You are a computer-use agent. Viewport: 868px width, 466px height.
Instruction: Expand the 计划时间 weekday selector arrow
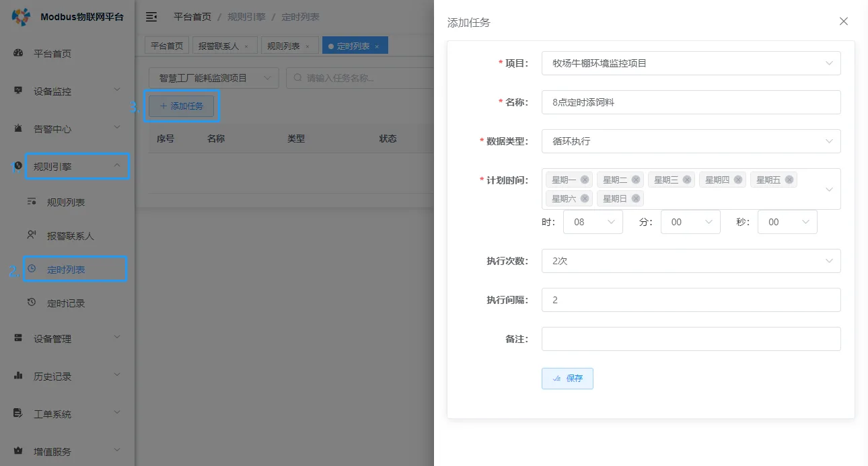tap(829, 189)
